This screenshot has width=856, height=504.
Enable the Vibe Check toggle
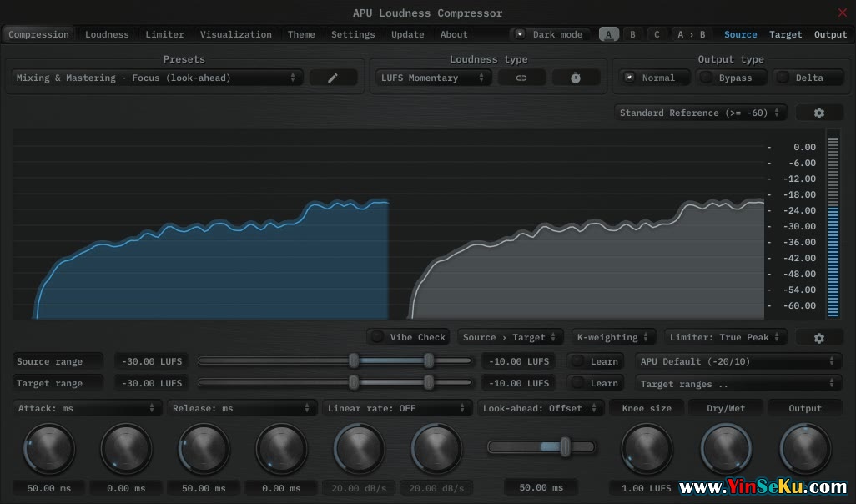click(x=409, y=337)
